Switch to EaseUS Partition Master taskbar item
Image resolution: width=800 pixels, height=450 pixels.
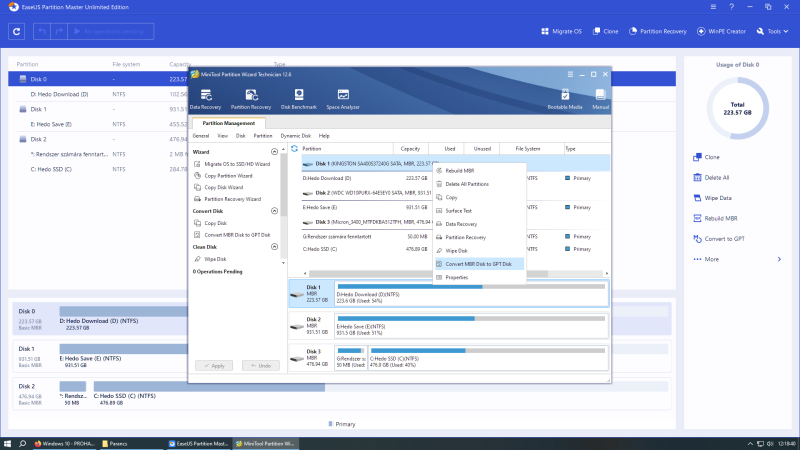click(199, 444)
